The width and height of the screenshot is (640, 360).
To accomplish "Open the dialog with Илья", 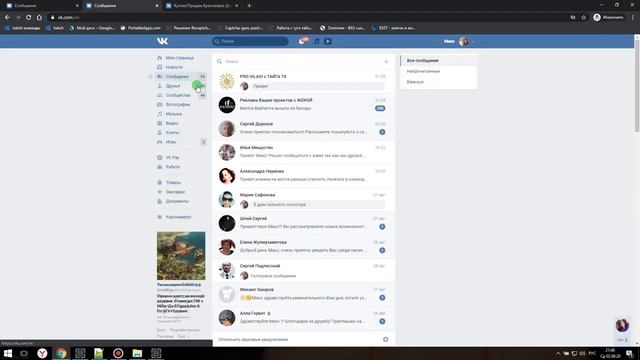I will [303, 152].
